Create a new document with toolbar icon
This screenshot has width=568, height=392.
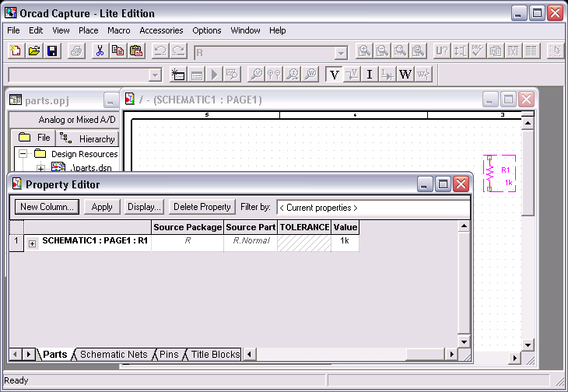point(16,51)
